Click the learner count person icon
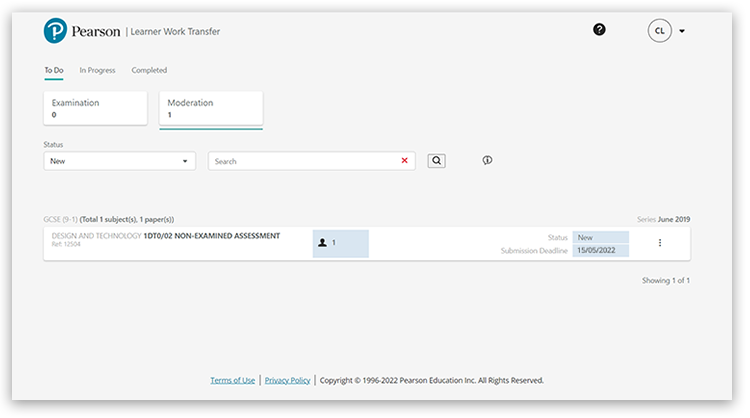This screenshot has height=418, width=750. tap(323, 243)
